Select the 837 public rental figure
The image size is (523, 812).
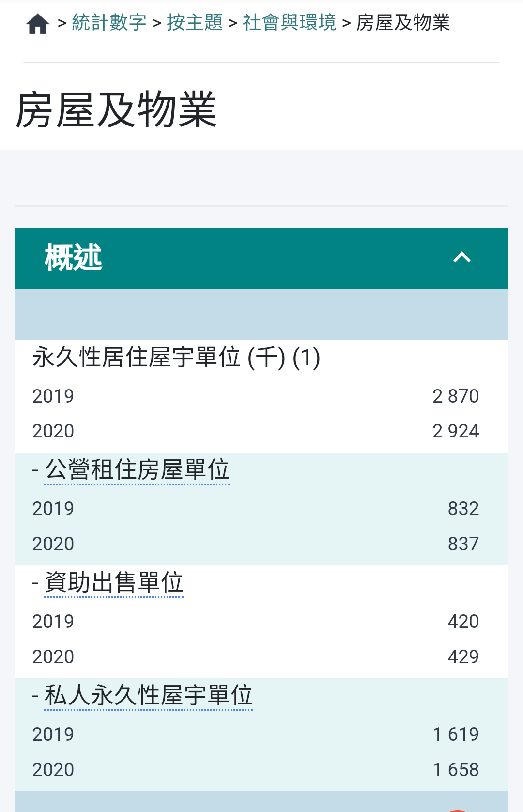tap(463, 544)
